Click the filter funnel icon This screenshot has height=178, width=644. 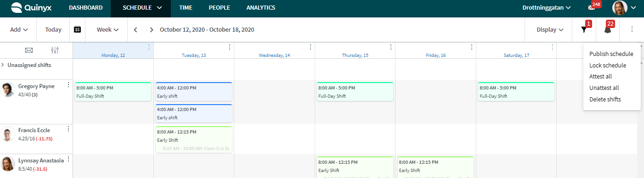click(584, 30)
